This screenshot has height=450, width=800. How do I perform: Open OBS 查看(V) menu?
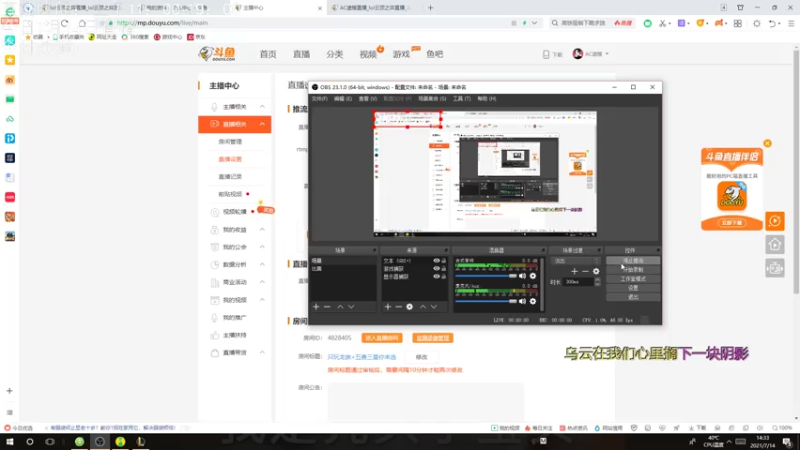pyautogui.click(x=367, y=98)
